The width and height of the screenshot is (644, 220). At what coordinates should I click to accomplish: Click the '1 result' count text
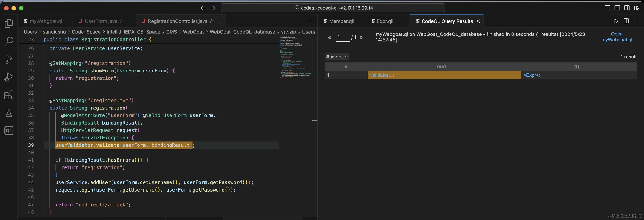tap(628, 57)
